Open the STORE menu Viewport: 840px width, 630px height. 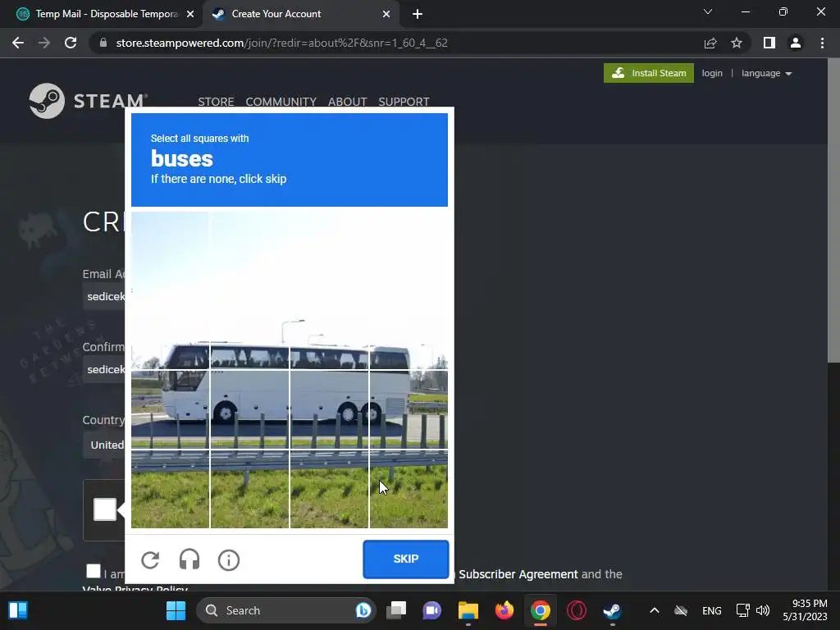[x=216, y=102]
